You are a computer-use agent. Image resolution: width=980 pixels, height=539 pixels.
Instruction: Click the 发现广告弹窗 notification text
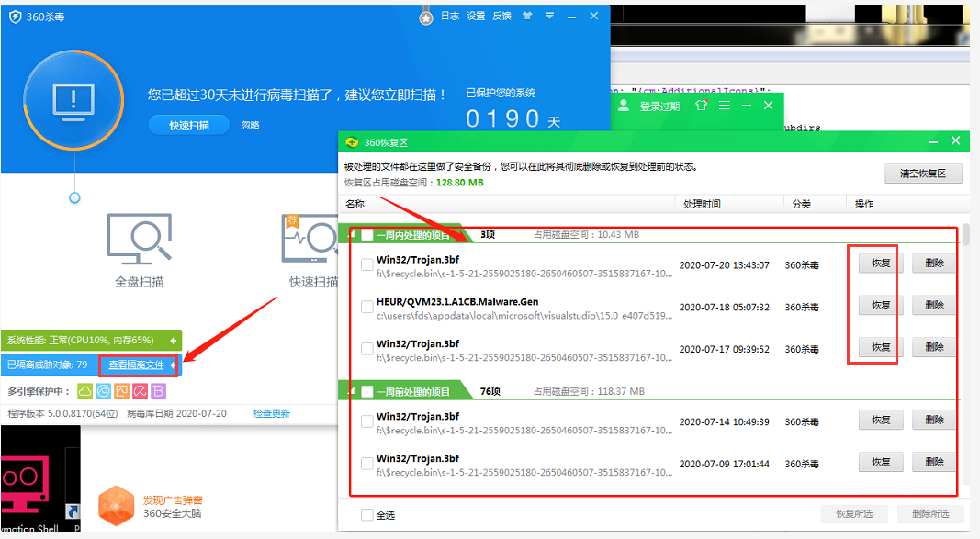coord(173,500)
